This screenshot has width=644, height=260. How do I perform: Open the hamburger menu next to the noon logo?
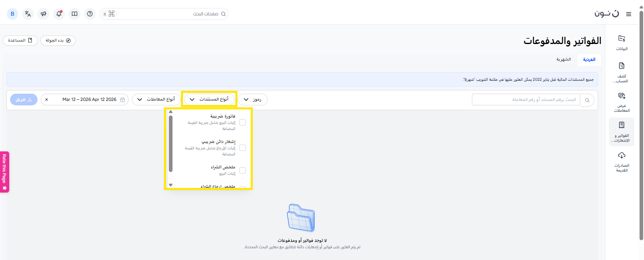click(x=628, y=14)
